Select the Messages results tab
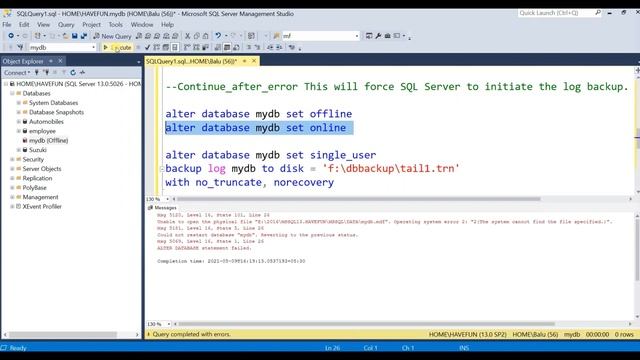Screen dimensions: 640x360 [x=162, y=208]
